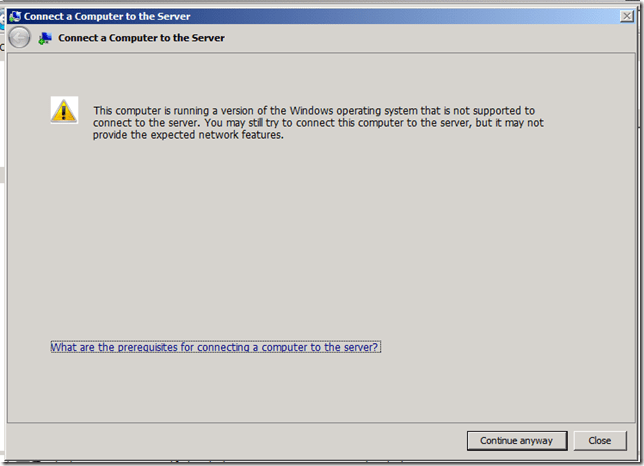Click the network computers icon beside the heading

coord(45,38)
